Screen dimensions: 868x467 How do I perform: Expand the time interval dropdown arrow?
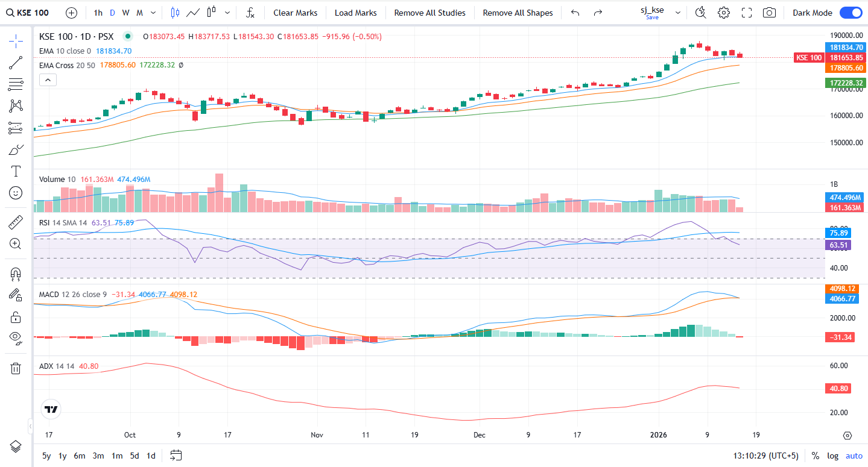click(153, 13)
